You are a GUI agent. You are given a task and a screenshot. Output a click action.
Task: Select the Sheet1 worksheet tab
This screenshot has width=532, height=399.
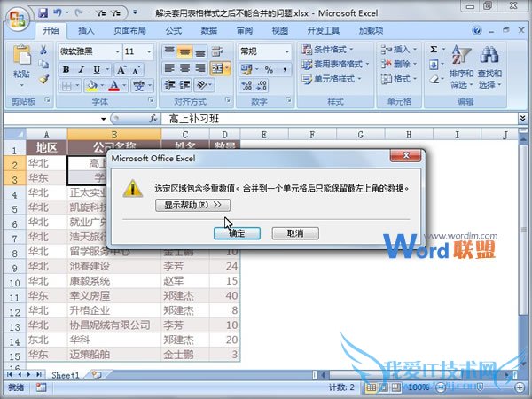(x=65, y=375)
